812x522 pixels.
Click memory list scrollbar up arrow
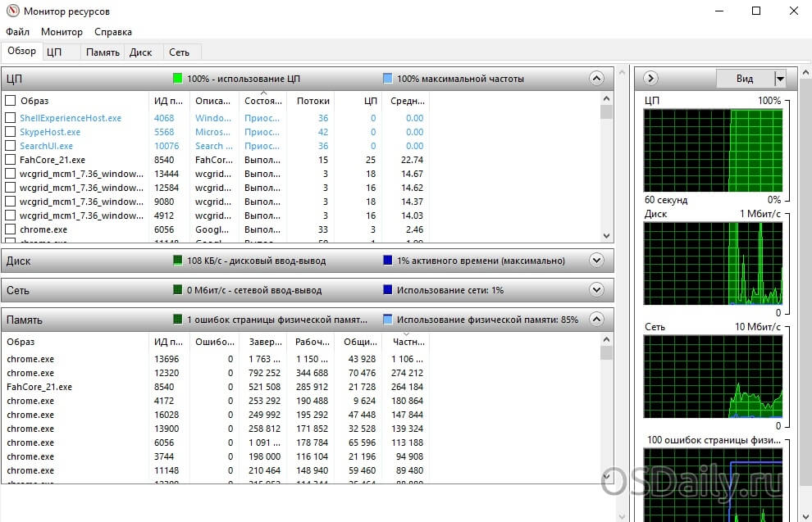[606, 340]
